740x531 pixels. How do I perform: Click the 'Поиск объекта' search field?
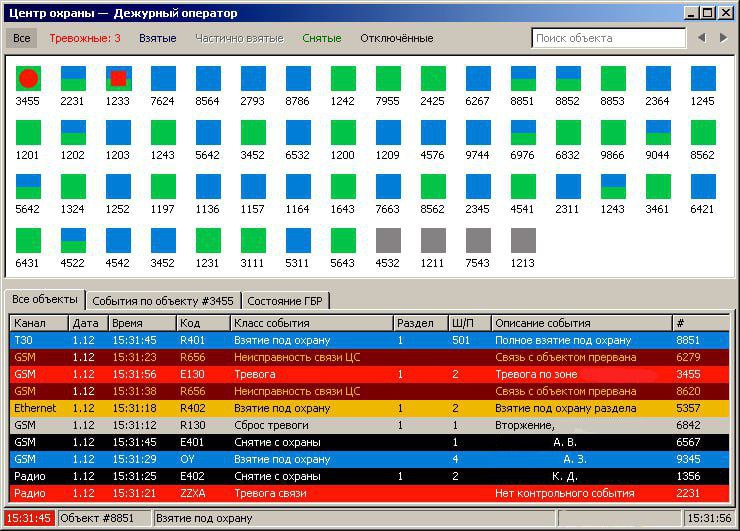click(608, 38)
